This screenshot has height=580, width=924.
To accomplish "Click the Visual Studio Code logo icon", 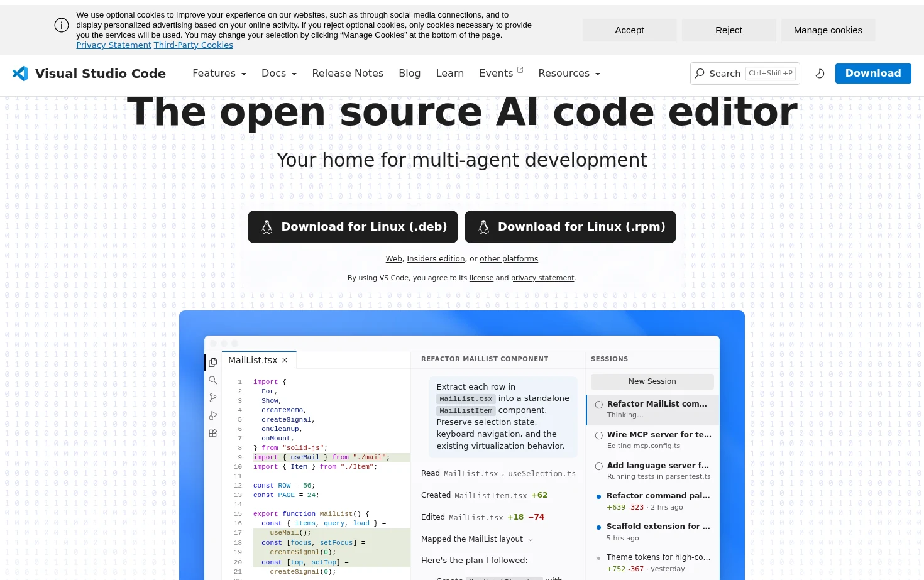I will (x=20, y=74).
